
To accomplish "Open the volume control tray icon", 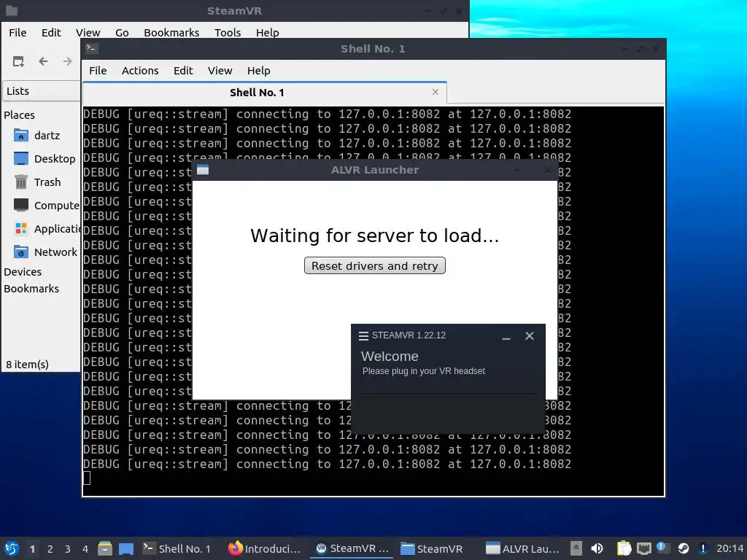I will (597, 548).
